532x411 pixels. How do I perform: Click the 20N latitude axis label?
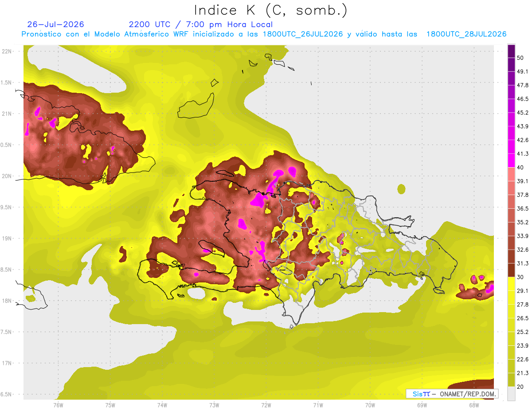pos(8,176)
